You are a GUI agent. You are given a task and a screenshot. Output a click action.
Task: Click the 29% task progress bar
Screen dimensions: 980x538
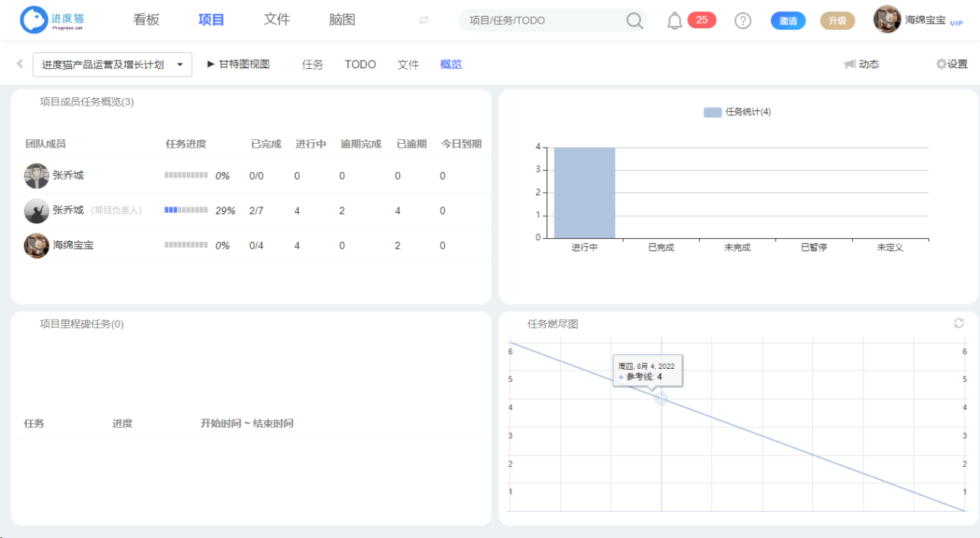point(186,210)
